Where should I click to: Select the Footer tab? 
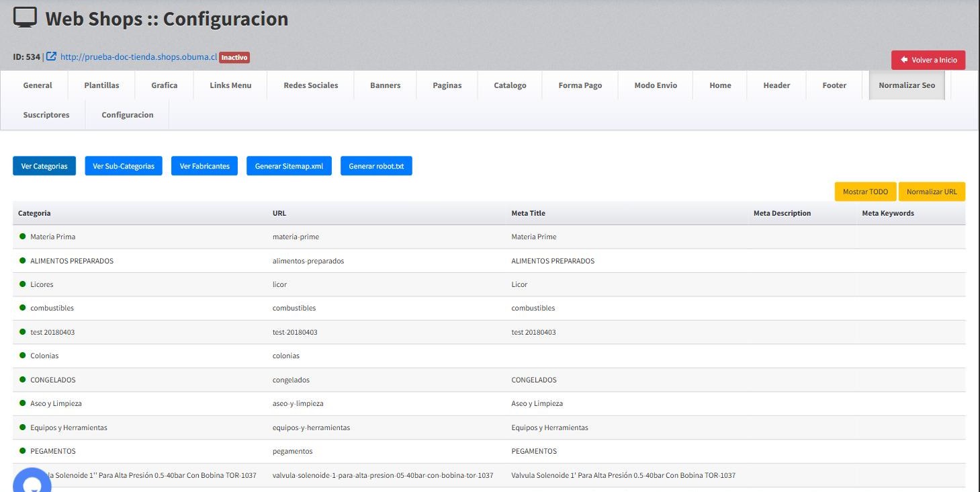pyautogui.click(x=834, y=85)
